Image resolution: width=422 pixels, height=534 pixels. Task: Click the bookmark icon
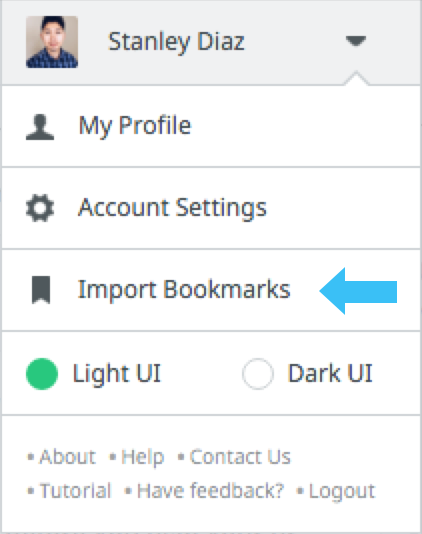[x=41, y=290]
